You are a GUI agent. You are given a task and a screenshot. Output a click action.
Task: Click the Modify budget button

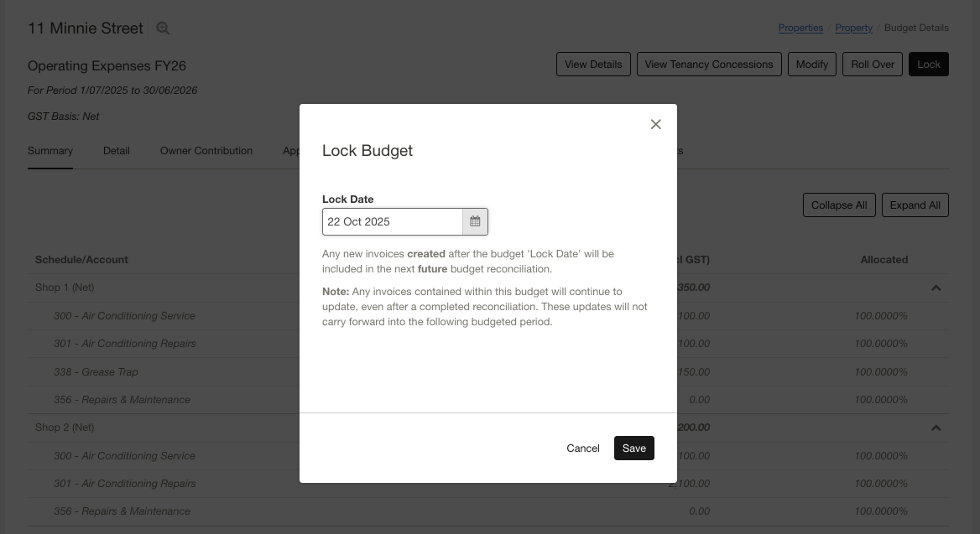(811, 65)
